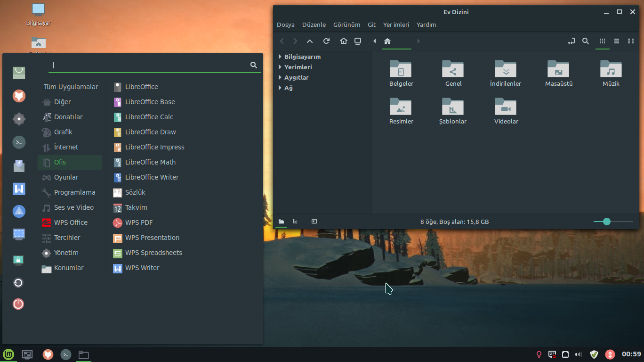
Task: Select the Programlama category
Action: pos(70,192)
